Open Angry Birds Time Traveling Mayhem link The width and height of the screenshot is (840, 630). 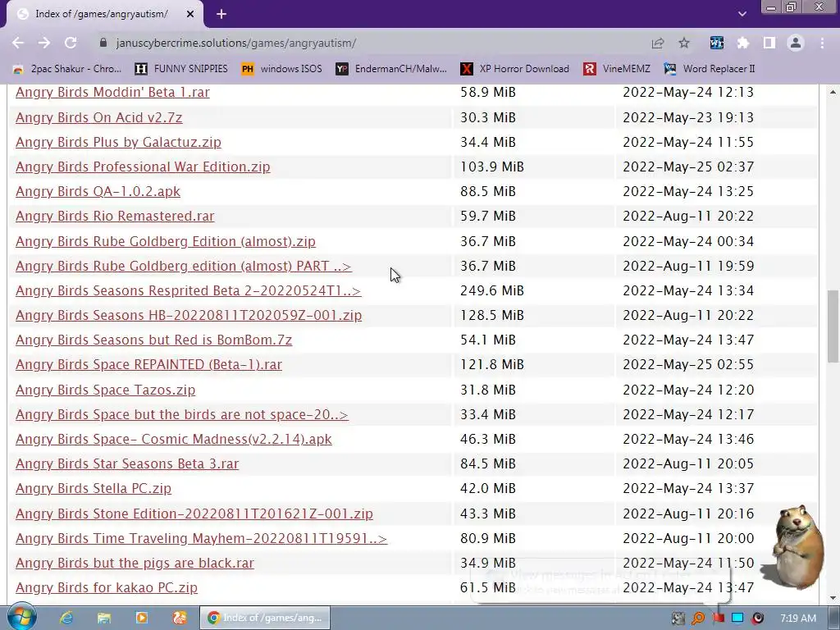click(x=202, y=538)
